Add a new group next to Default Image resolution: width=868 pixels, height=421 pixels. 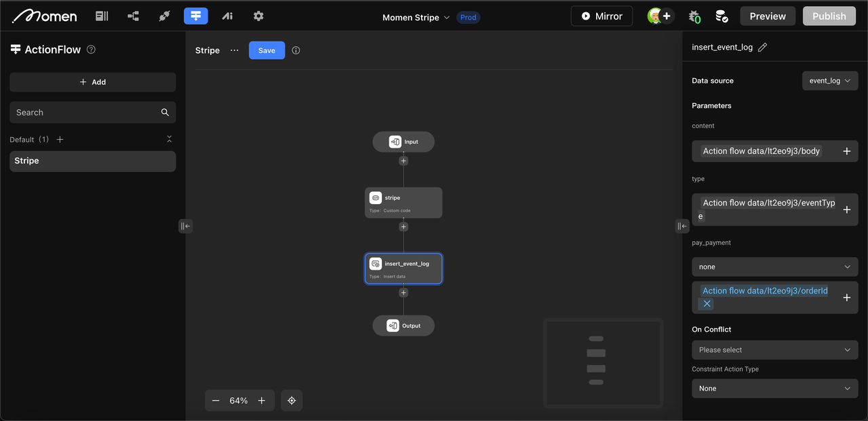click(x=60, y=139)
